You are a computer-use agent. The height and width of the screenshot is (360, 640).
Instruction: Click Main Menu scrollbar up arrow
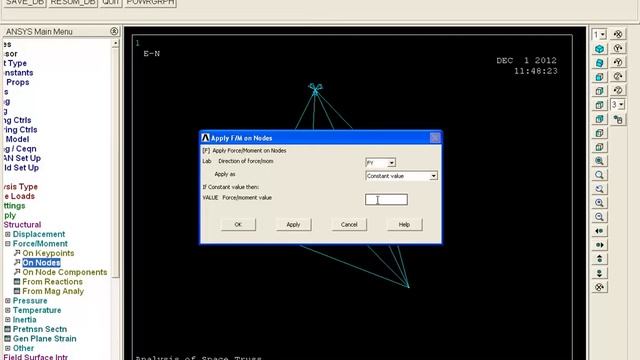[x=116, y=43]
